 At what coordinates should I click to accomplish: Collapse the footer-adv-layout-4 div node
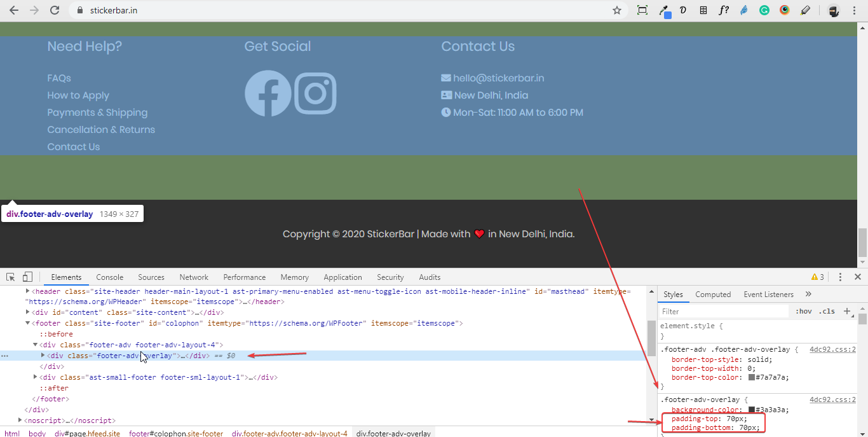36,345
